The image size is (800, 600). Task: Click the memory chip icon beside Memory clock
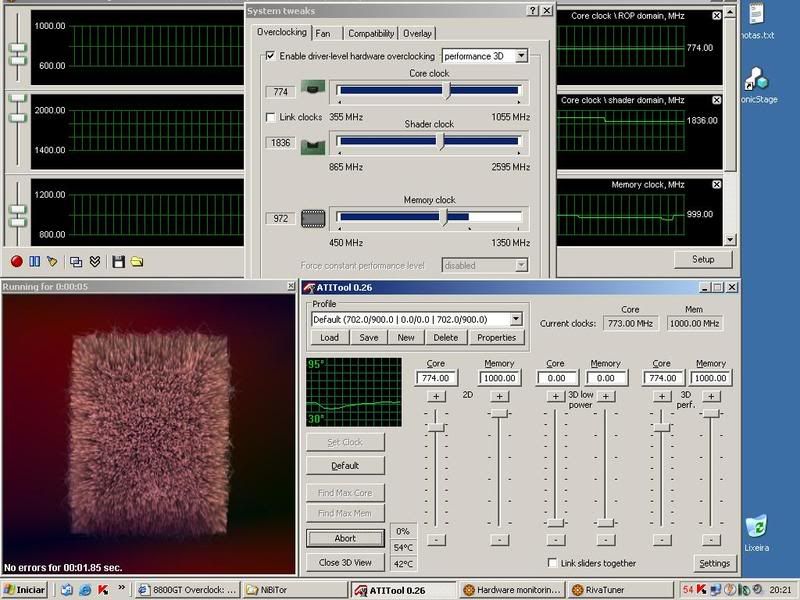click(314, 218)
